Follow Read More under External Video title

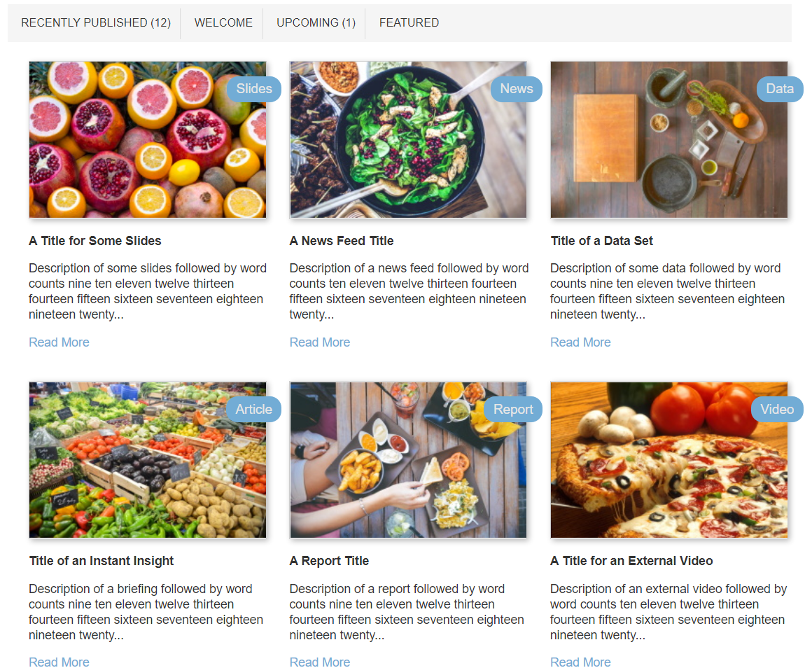580,662
